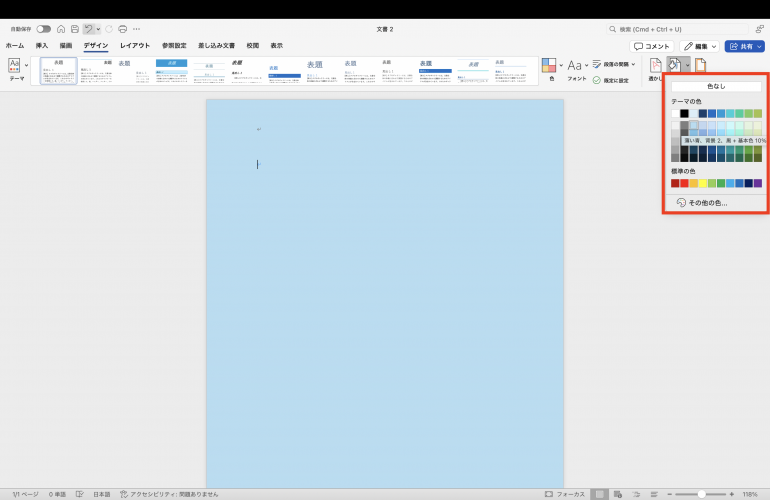Switch to the 表示 tab

(276, 46)
